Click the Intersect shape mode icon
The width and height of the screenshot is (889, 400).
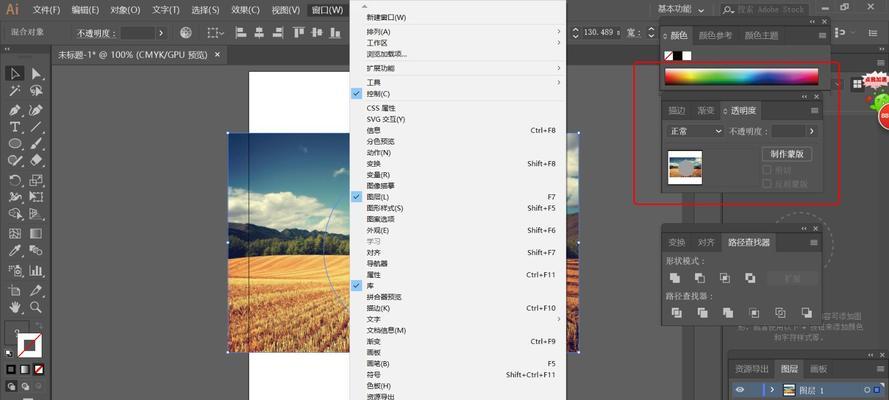pos(725,278)
